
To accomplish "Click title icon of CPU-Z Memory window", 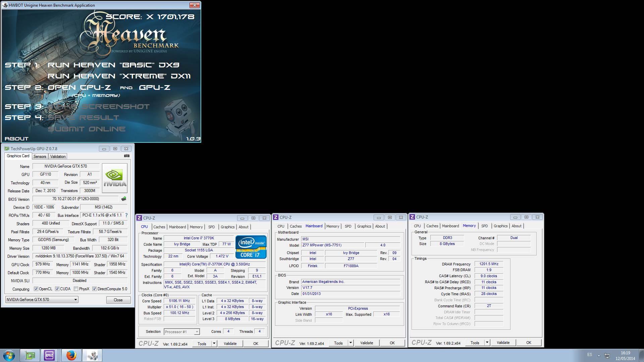I will click(412, 217).
